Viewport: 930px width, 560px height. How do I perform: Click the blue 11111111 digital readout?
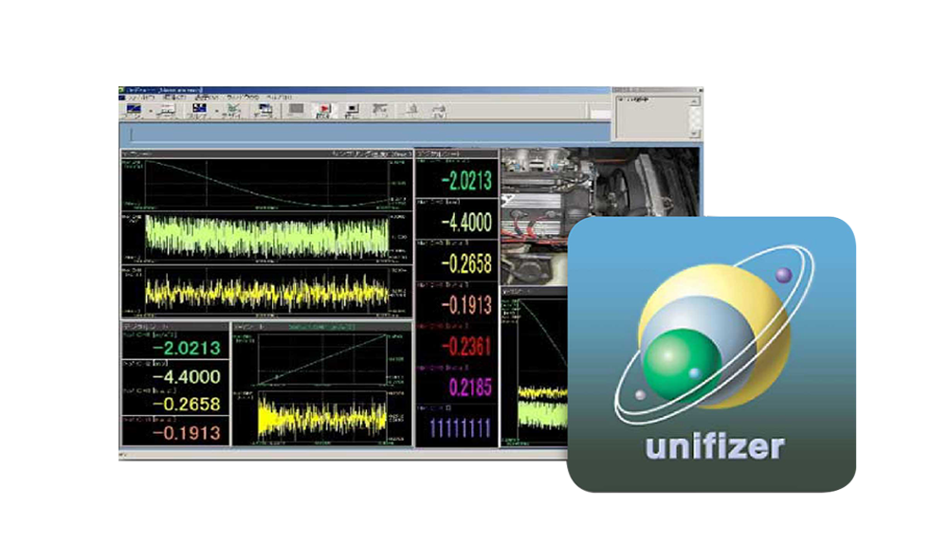click(457, 426)
